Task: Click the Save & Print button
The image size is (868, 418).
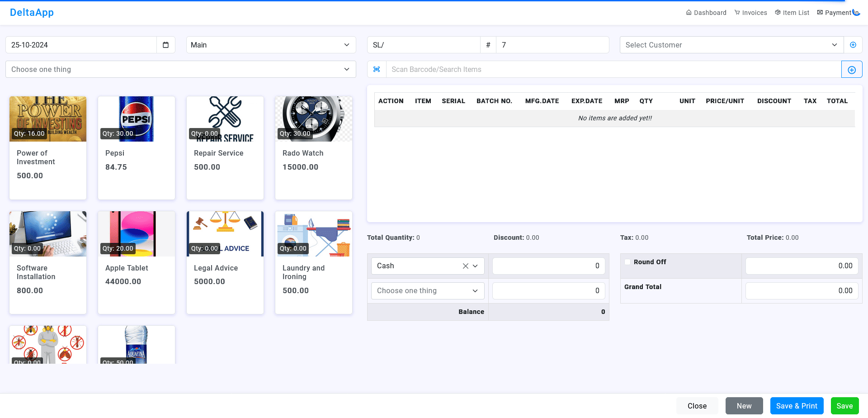Action: pyautogui.click(x=797, y=406)
